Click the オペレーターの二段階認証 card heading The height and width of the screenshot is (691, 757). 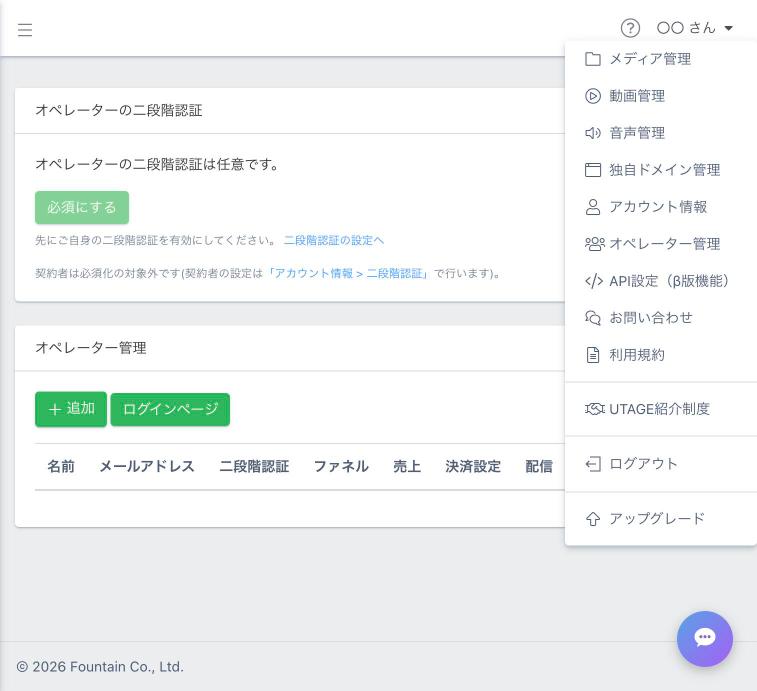119,111
